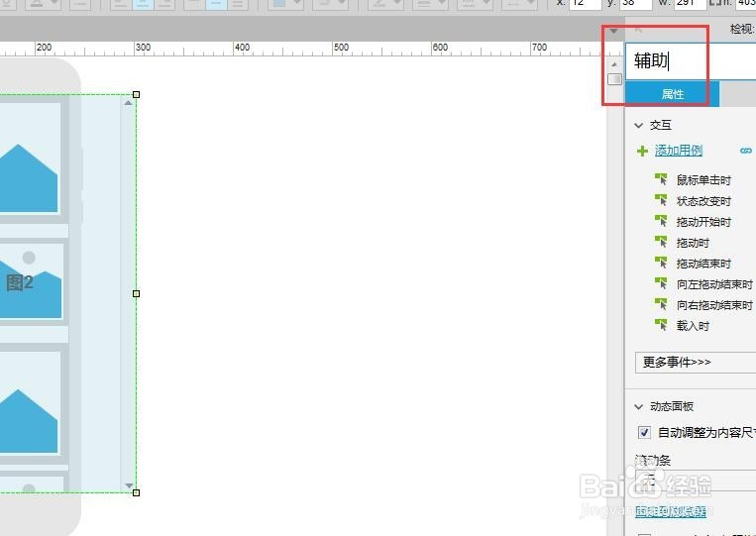Open the 滚动条 dropdown showing 无
756x536 pixels.
[x=696, y=481]
